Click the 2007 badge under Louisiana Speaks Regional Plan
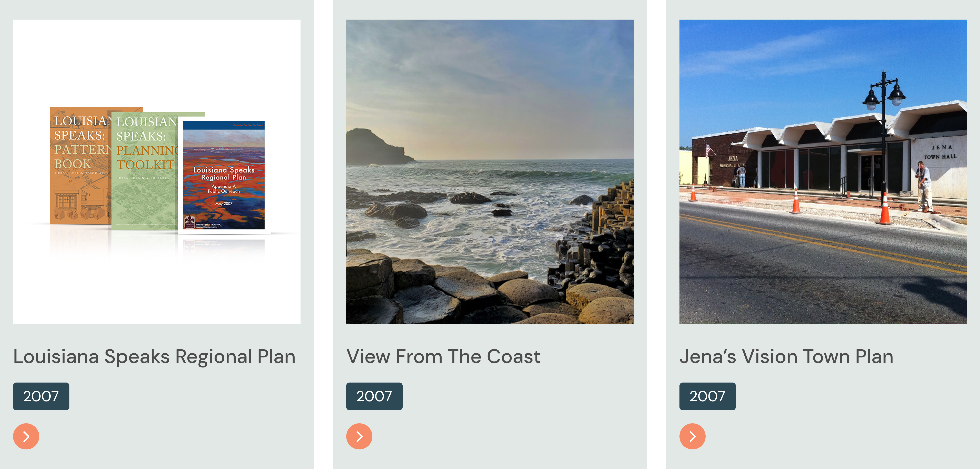 coord(41,396)
